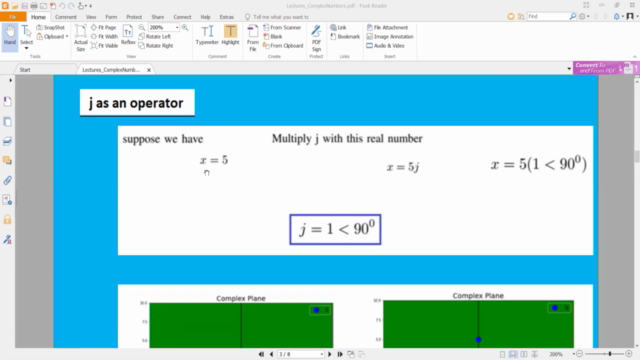Viewport: 640px width, 360px height.
Task: Open the Clipboard dropdown
Action: (52, 37)
